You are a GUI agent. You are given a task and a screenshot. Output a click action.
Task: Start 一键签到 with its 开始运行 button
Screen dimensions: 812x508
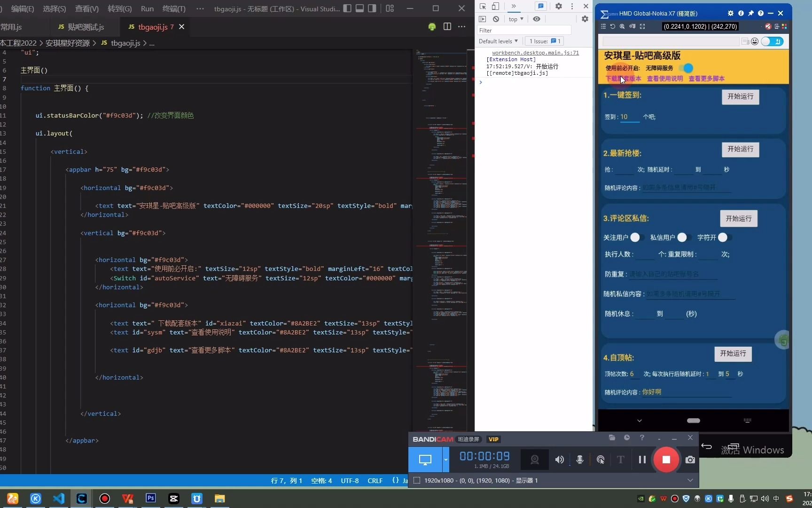tap(740, 96)
